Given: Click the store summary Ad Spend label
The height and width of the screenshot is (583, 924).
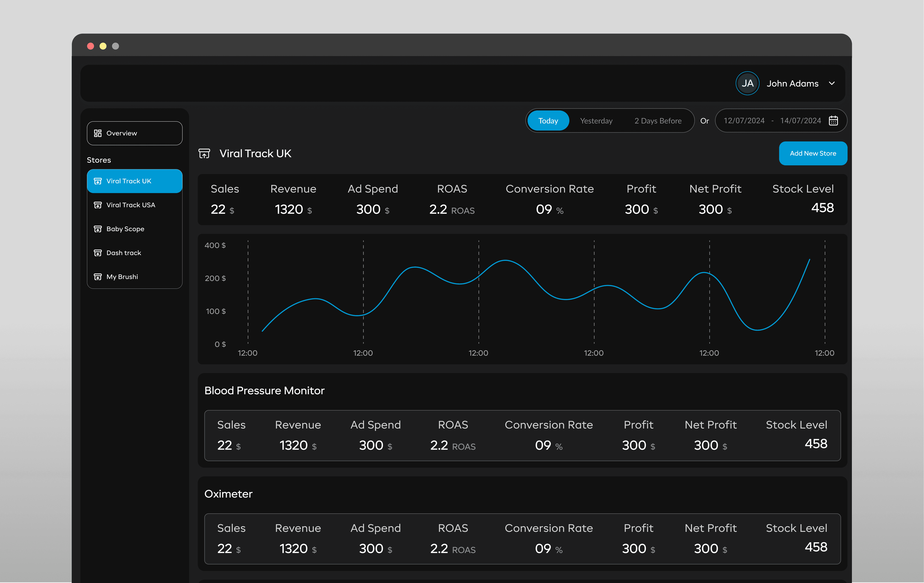Looking at the screenshot, I should point(372,189).
